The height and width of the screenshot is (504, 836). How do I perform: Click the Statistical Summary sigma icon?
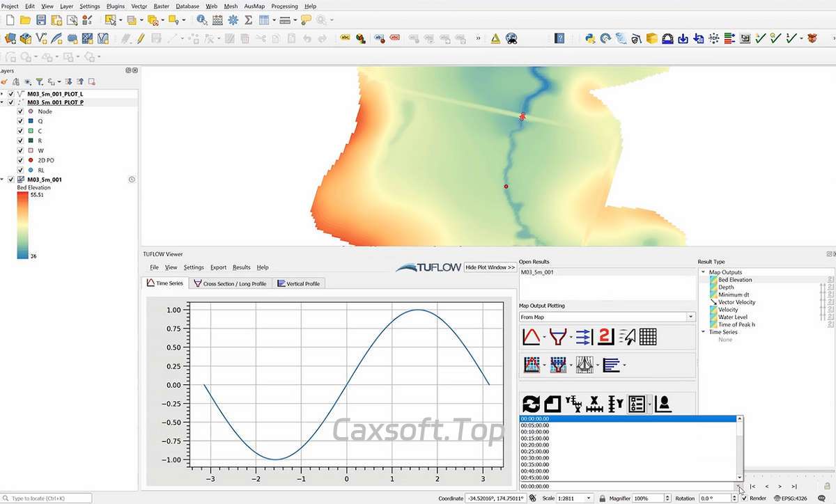(248, 20)
